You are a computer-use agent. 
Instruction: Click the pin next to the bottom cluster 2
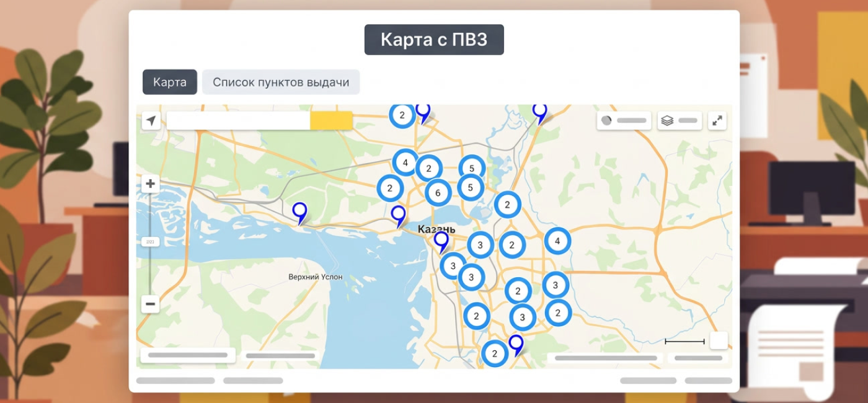tap(516, 345)
